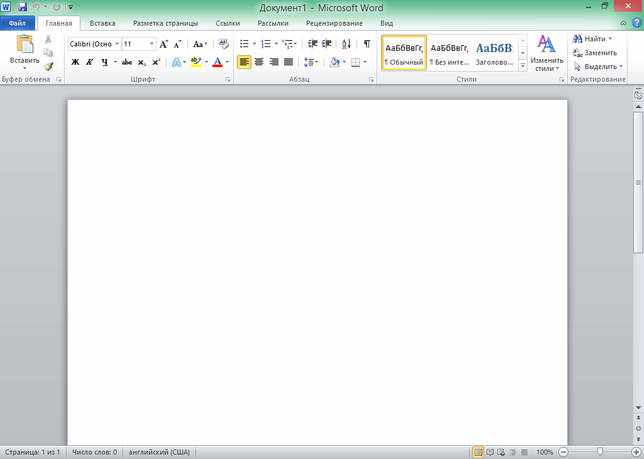Open the Change Case (Aa) dropdown
The image size is (644, 459).
(200, 44)
